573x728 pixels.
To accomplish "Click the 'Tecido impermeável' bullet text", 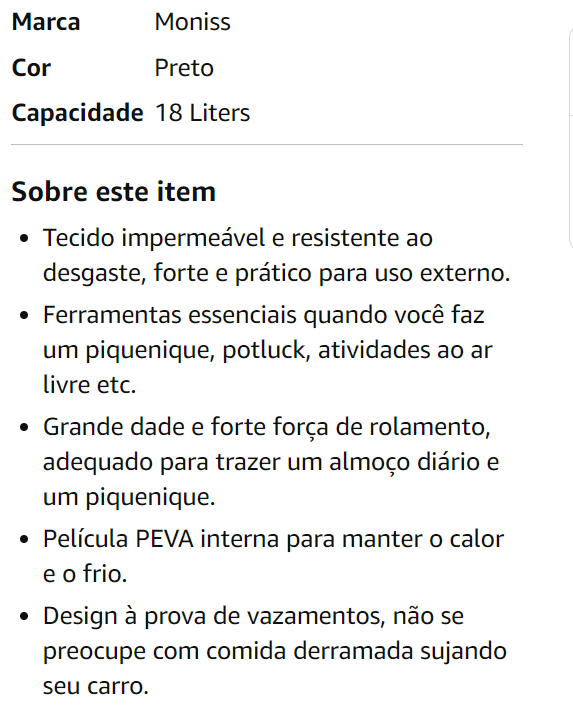I will [x=277, y=255].
